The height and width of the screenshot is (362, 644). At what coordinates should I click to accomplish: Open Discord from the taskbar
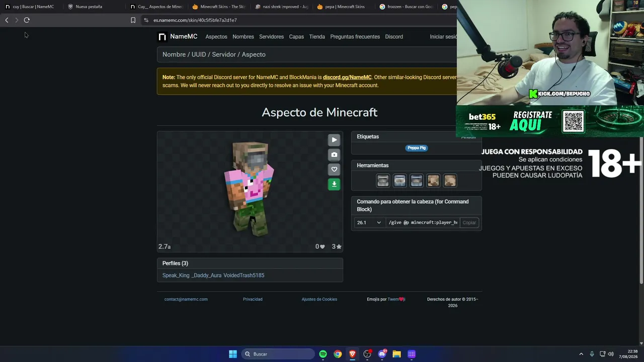[x=382, y=354]
